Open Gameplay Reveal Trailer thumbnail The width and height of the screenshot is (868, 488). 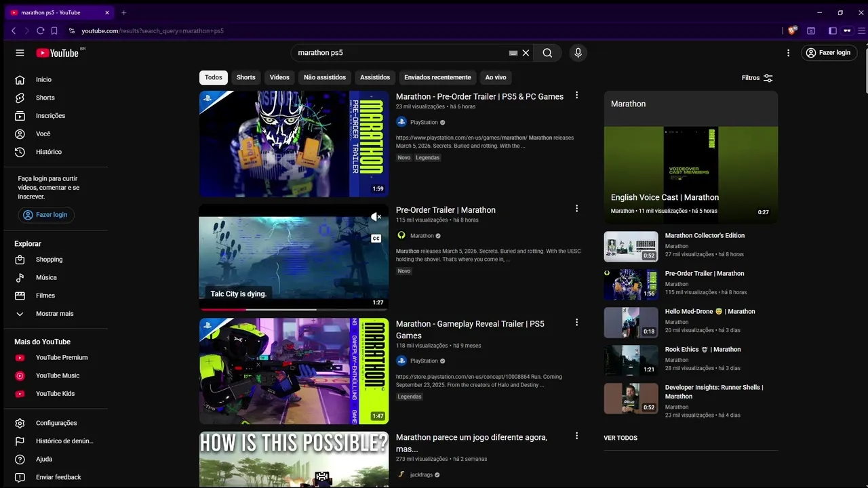click(x=294, y=371)
